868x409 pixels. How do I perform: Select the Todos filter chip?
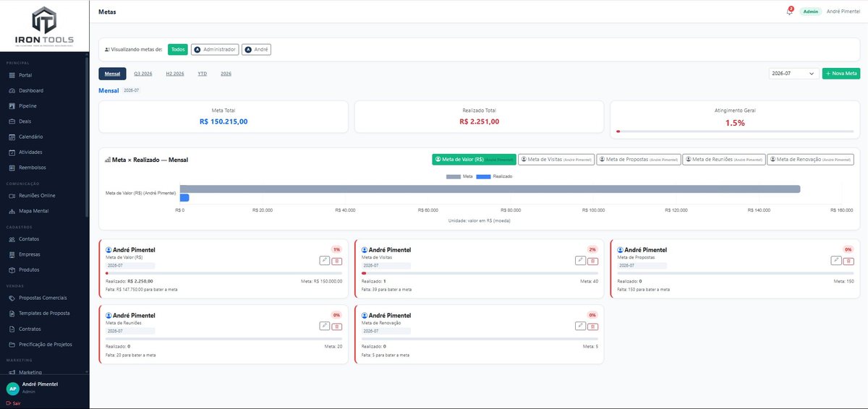(x=178, y=49)
